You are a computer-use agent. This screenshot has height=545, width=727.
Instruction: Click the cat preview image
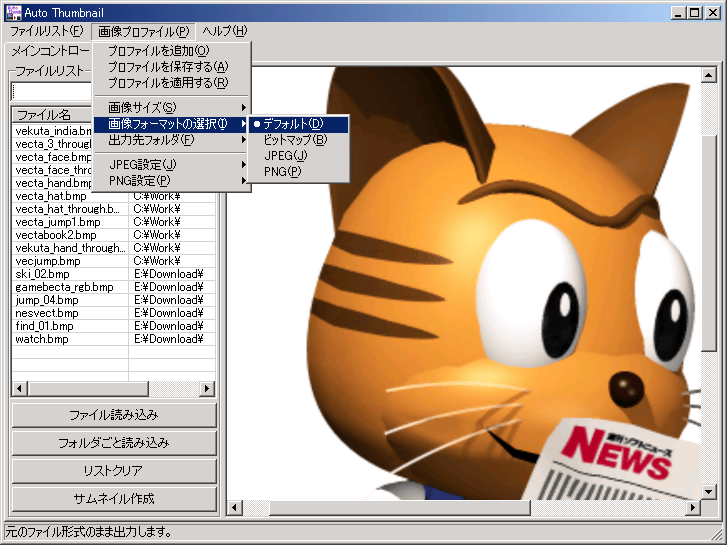[464, 283]
